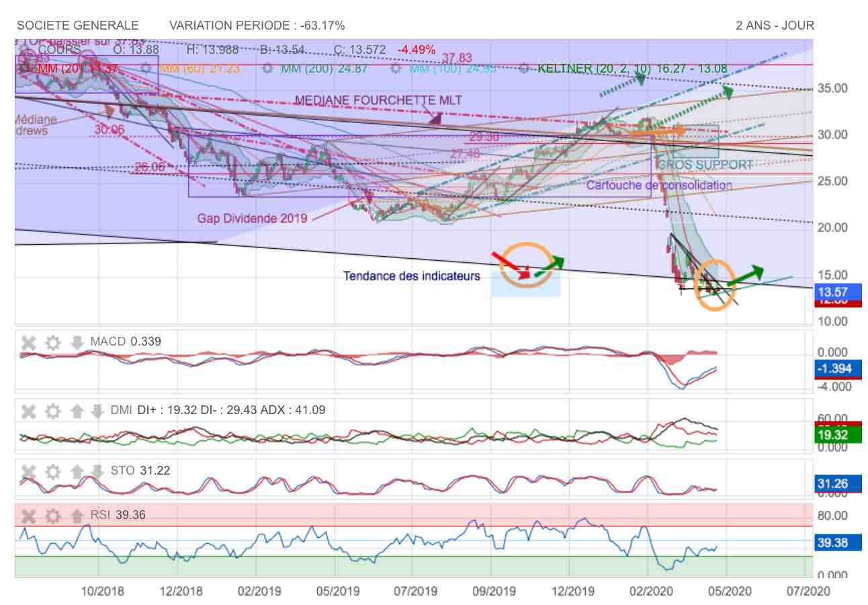Remove the MACD indicator with its X icon

tap(28, 343)
